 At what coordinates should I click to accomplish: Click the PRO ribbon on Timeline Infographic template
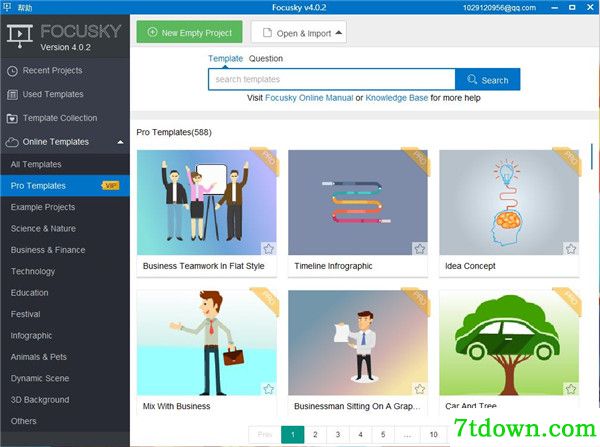click(417, 161)
